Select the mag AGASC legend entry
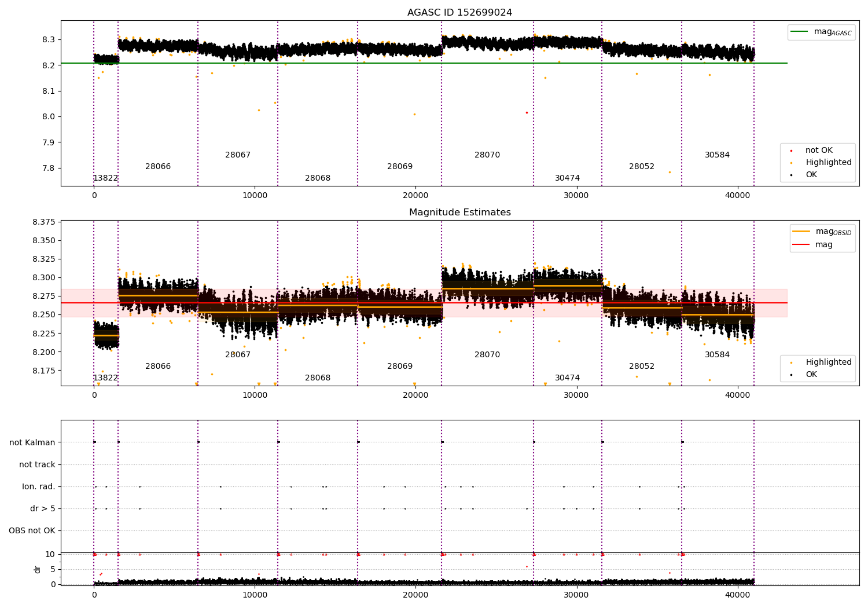 (x=821, y=32)
